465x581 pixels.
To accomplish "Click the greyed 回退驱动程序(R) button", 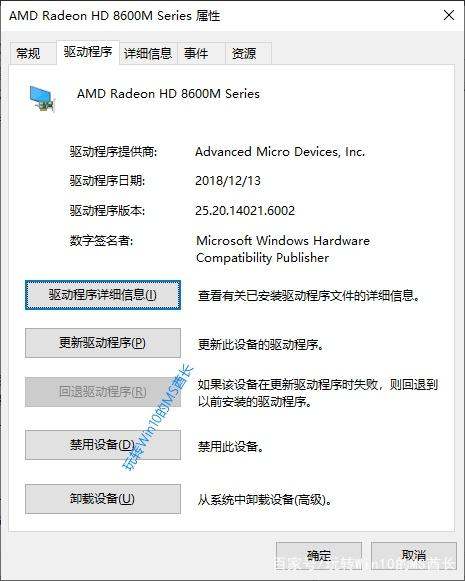I will (x=103, y=392).
